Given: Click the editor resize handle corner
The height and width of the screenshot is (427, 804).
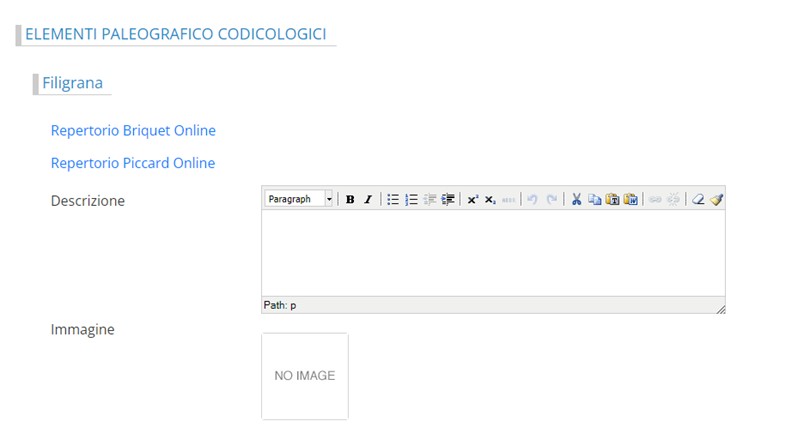Looking at the screenshot, I should pyautogui.click(x=720, y=308).
